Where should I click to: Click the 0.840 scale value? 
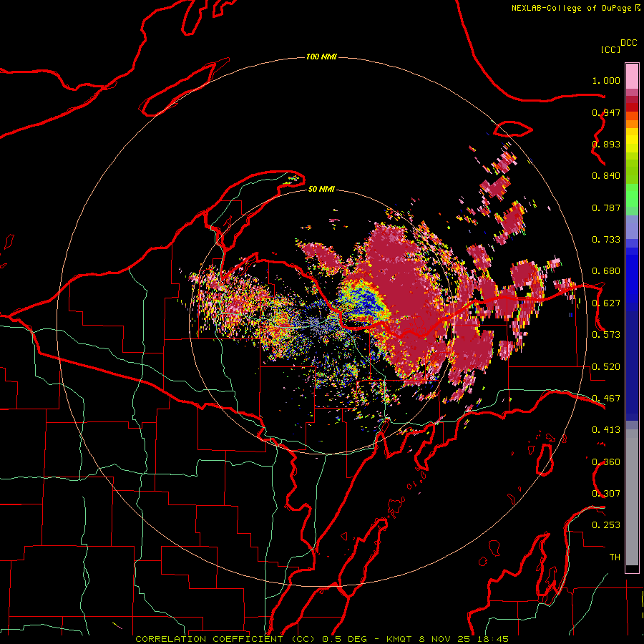(606, 176)
